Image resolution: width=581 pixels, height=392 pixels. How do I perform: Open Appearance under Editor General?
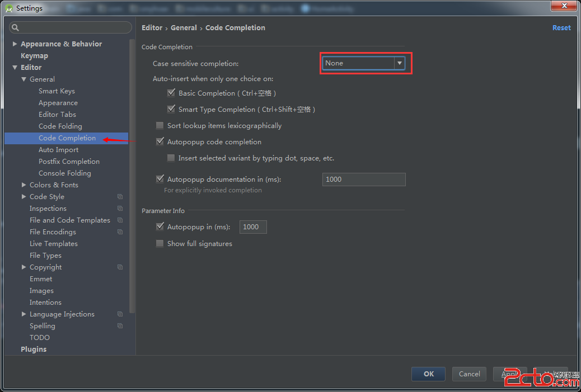[58, 103]
